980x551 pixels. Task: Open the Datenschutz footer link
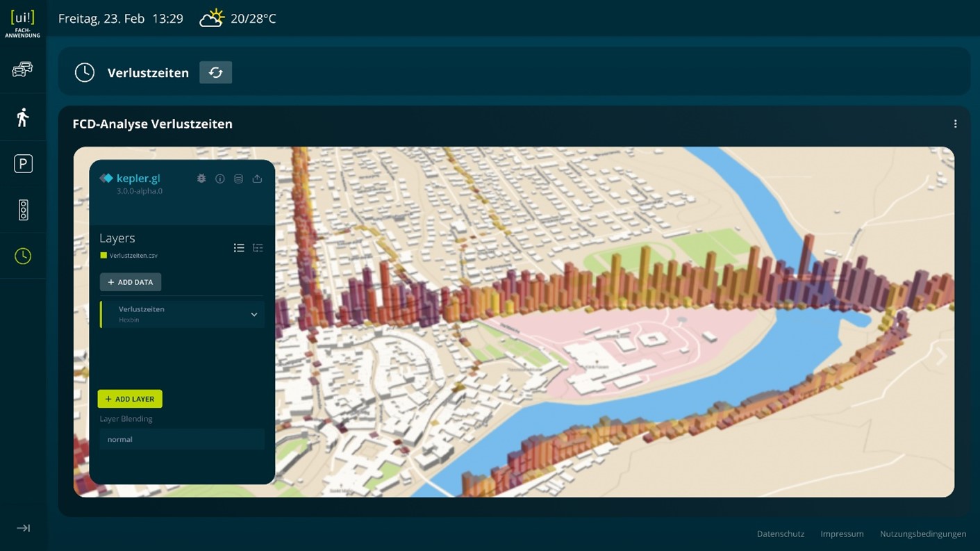(x=780, y=534)
